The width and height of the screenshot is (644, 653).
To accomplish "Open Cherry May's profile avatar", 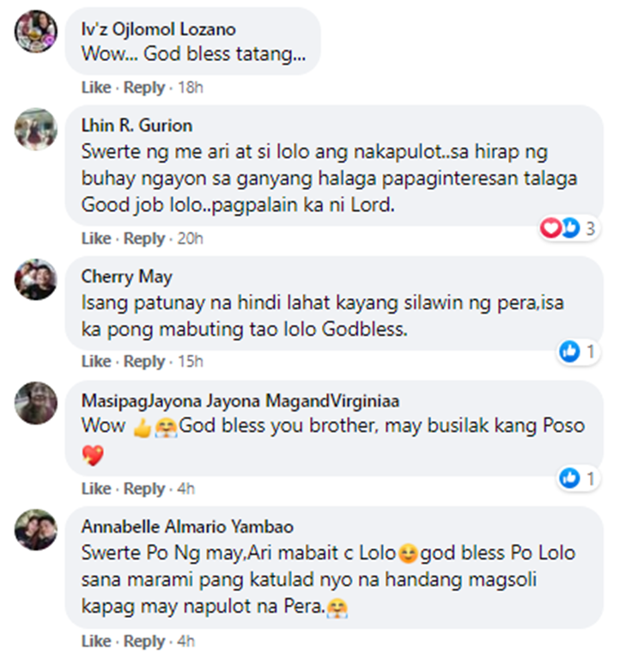I will click(x=36, y=279).
